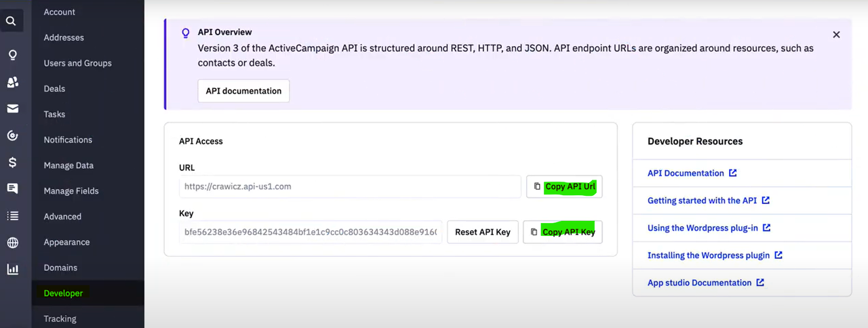The width and height of the screenshot is (868, 328).
Task: Click the Reset API Key button
Action: tap(483, 232)
